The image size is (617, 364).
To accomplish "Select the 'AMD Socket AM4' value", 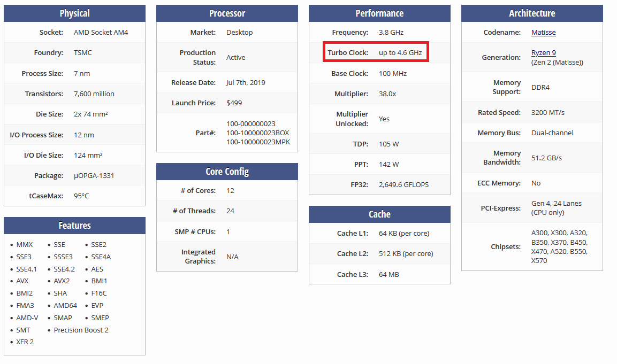I will click(x=101, y=32).
